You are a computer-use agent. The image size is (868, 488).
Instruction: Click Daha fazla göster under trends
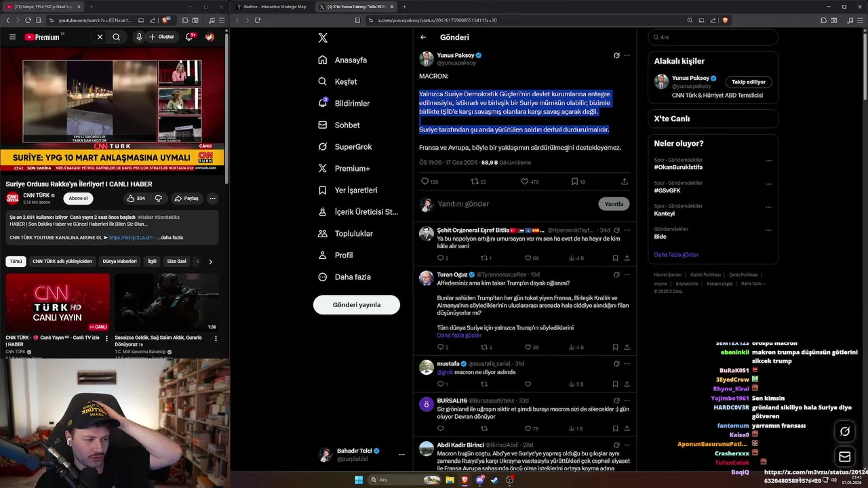pyautogui.click(x=676, y=254)
